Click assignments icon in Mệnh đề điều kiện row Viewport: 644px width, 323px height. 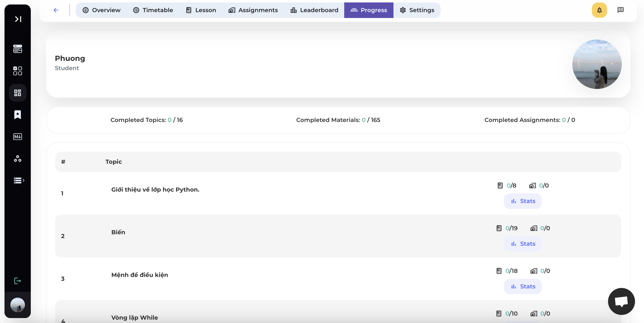(x=534, y=271)
